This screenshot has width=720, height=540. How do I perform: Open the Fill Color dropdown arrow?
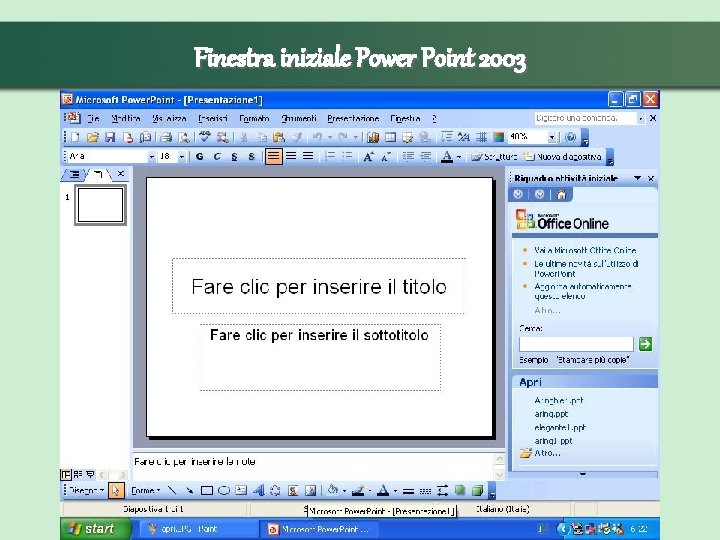[344, 491]
